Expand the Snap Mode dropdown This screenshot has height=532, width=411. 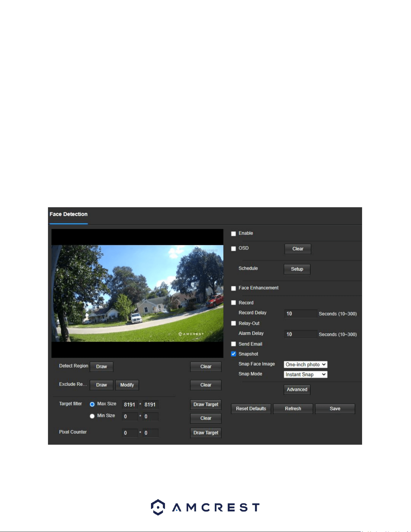[306, 375]
